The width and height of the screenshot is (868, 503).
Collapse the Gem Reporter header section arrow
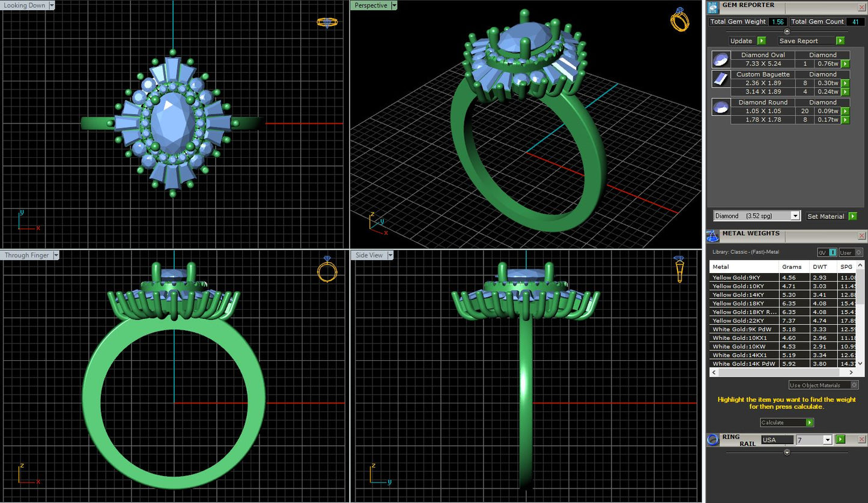[787, 31]
